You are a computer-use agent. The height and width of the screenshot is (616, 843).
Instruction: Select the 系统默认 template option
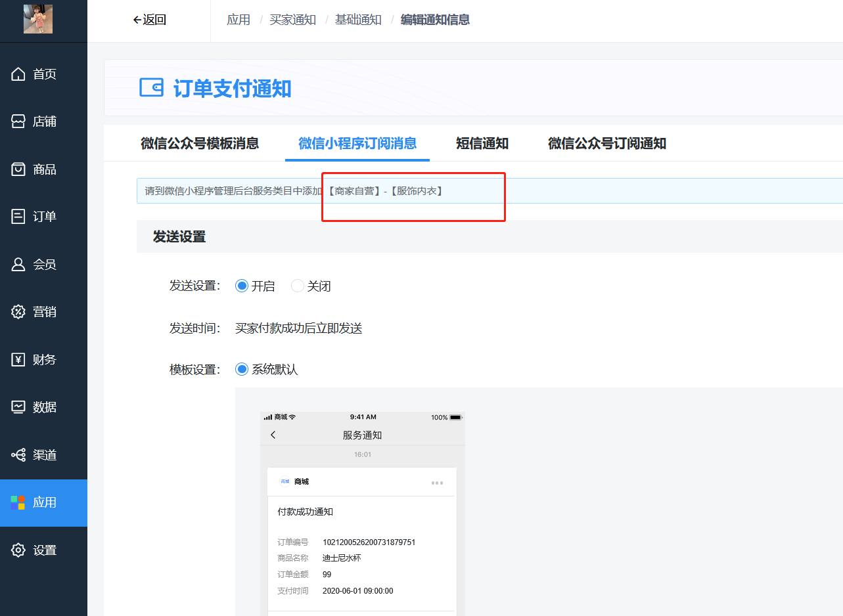(242, 368)
